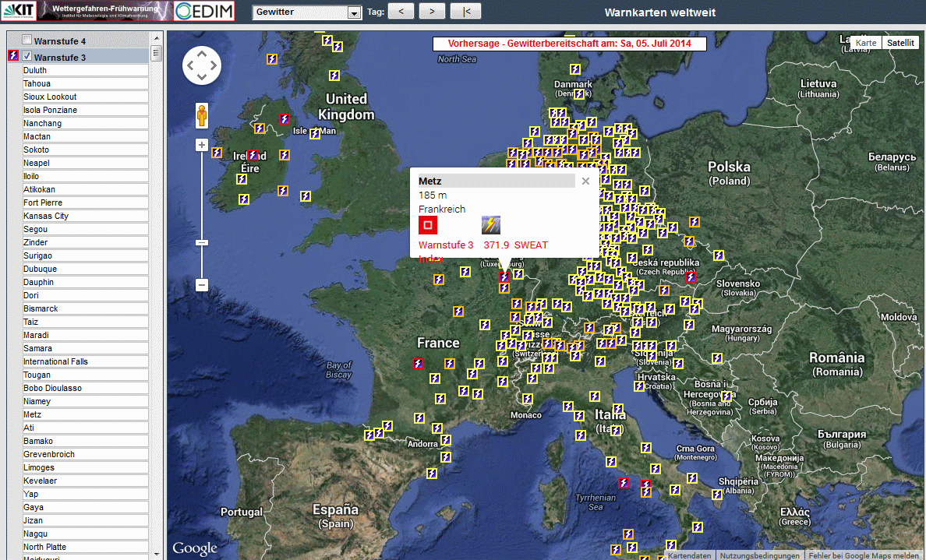Image resolution: width=926 pixels, height=560 pixels.
Task: Close the Metz info popup
Action: point(585,181)
